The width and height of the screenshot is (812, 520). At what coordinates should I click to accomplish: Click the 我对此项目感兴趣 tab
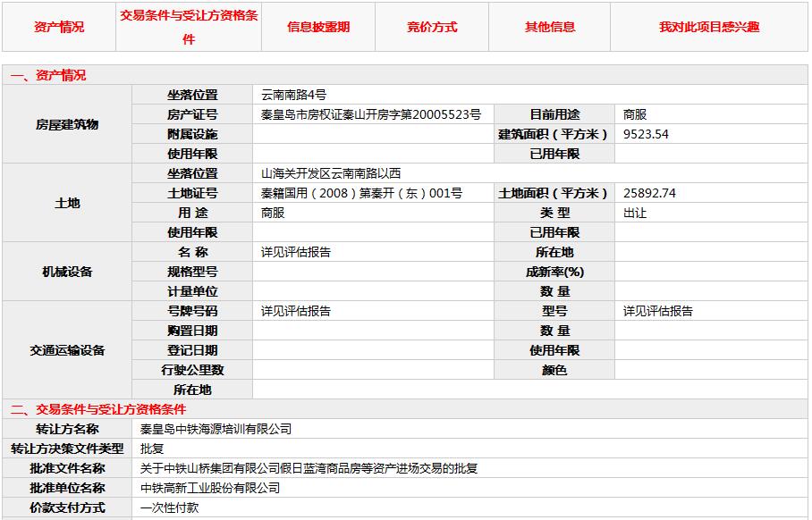point(709,27)
